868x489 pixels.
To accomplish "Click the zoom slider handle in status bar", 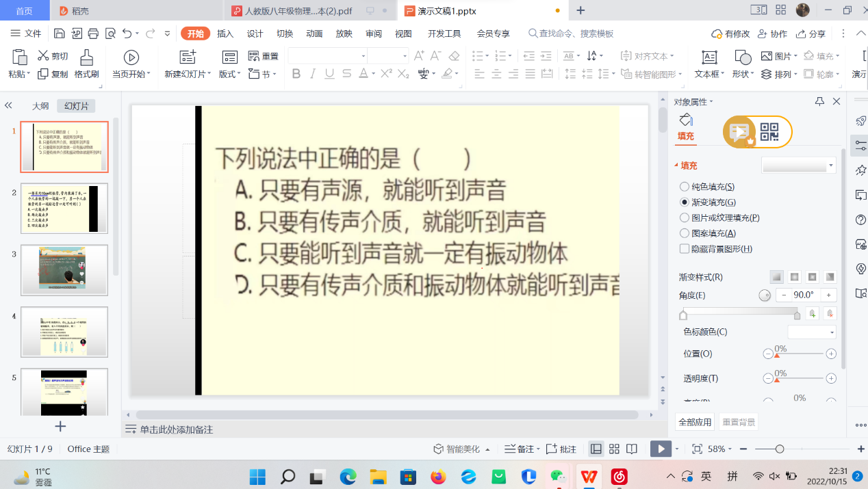I will pos(780,449).
